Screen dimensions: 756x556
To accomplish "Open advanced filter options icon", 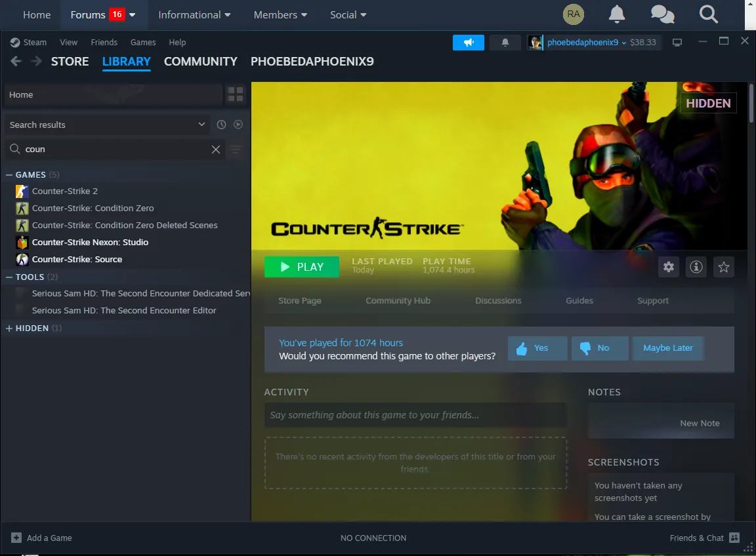I will pos(236,149).
